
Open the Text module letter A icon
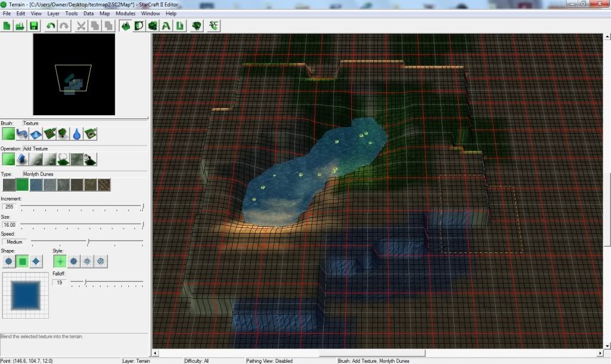click(166, 26)
